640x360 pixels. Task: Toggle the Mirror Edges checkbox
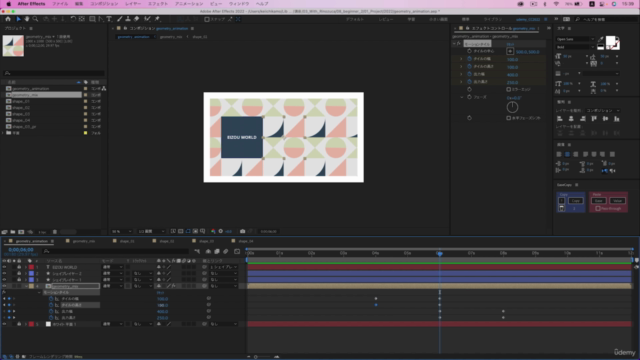(509, 89)
